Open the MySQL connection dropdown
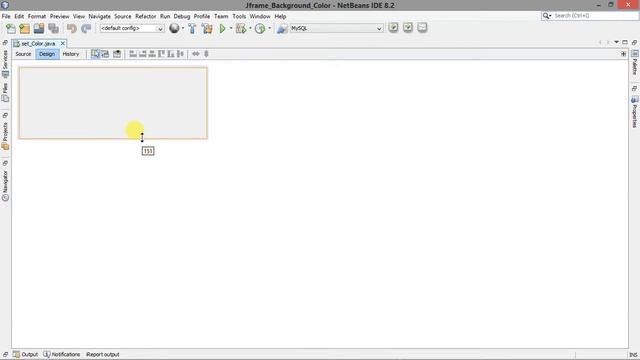 (336, 28)
